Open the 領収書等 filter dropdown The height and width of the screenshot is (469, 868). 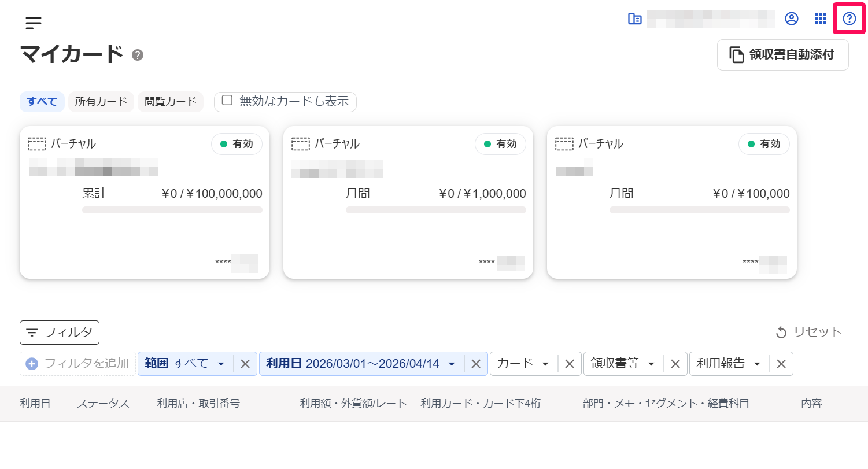point(623,364)
